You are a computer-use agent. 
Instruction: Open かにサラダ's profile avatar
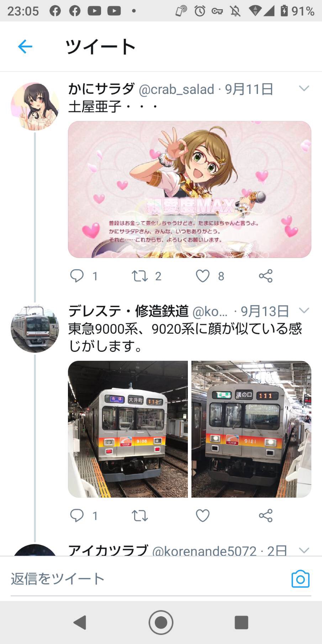click(35, 106)
